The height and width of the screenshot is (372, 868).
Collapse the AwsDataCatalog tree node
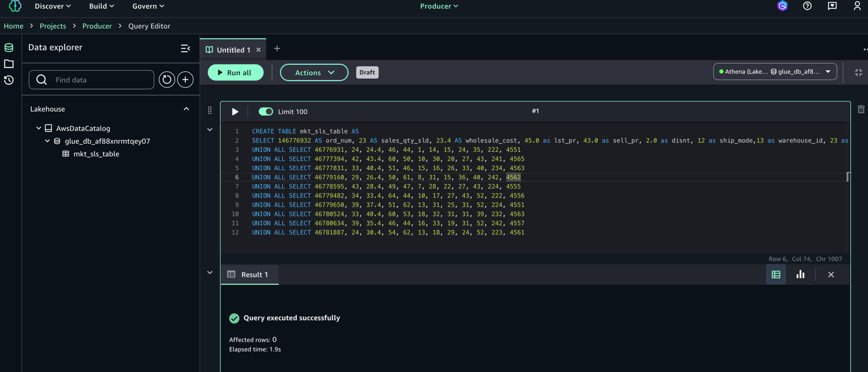(x=38, y=127)
